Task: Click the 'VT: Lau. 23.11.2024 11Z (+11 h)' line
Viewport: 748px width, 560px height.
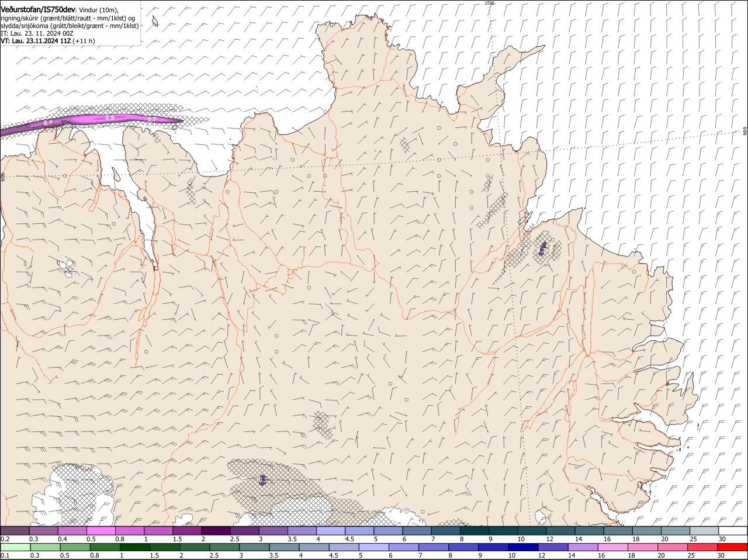Action: coord(47,41)
